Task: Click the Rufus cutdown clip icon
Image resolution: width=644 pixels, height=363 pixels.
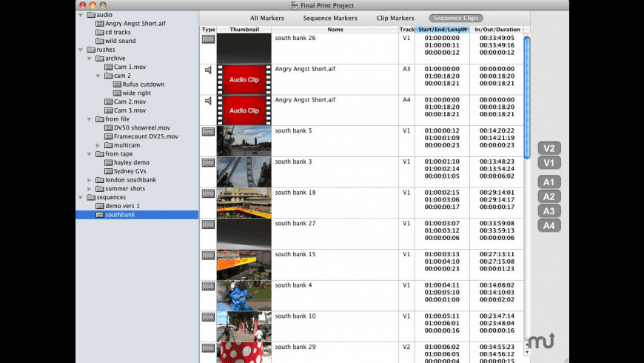Action: point(117,84)
